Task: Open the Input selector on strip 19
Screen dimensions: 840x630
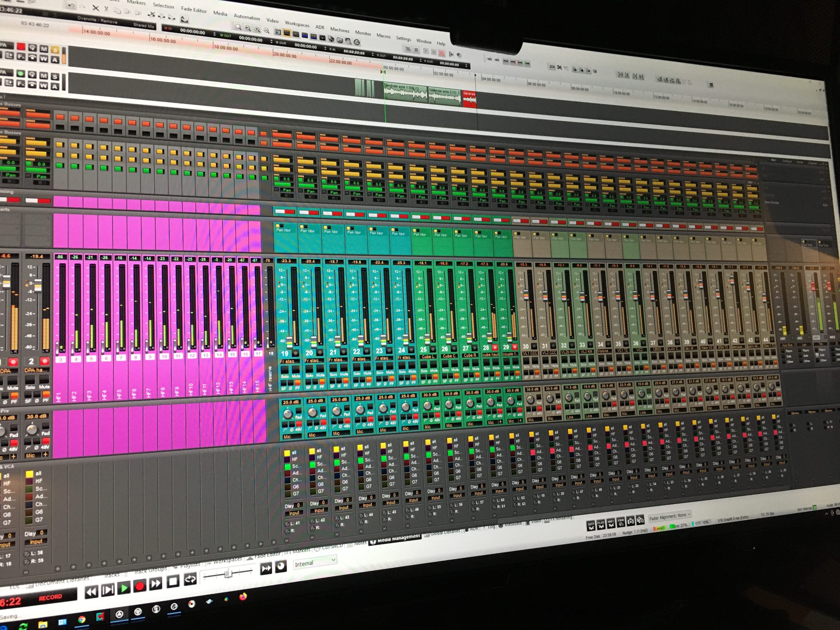Action: click(x=294, y=513)
